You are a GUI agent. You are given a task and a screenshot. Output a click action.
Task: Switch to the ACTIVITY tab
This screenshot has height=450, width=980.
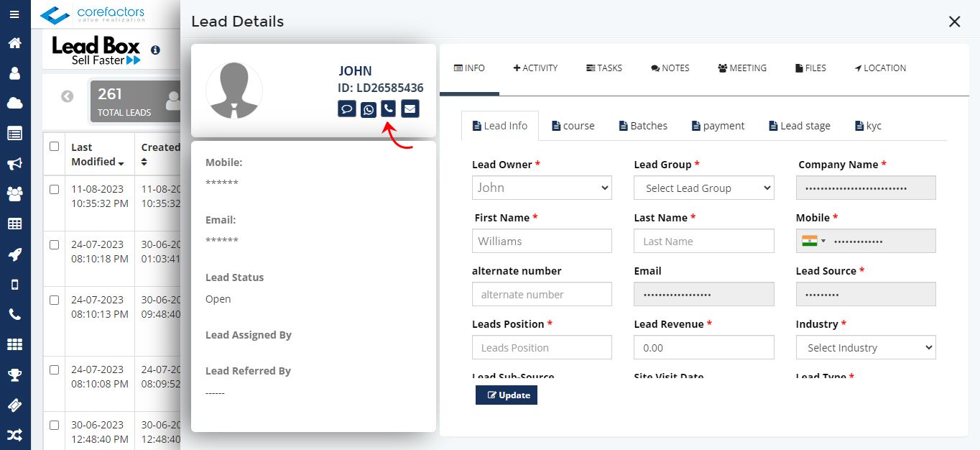click(x=535, y=68)
